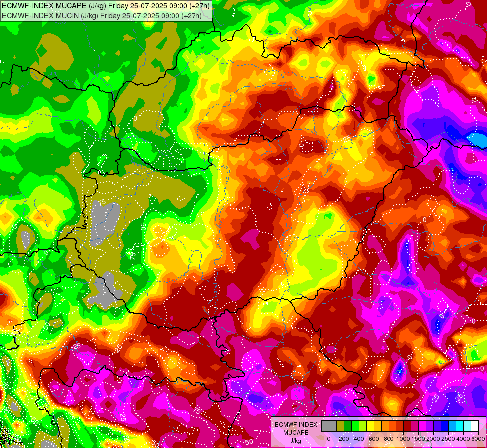Screen dimensions: 487x448
Task: Select the purple legend swatch before 2000
Action: 430,426
